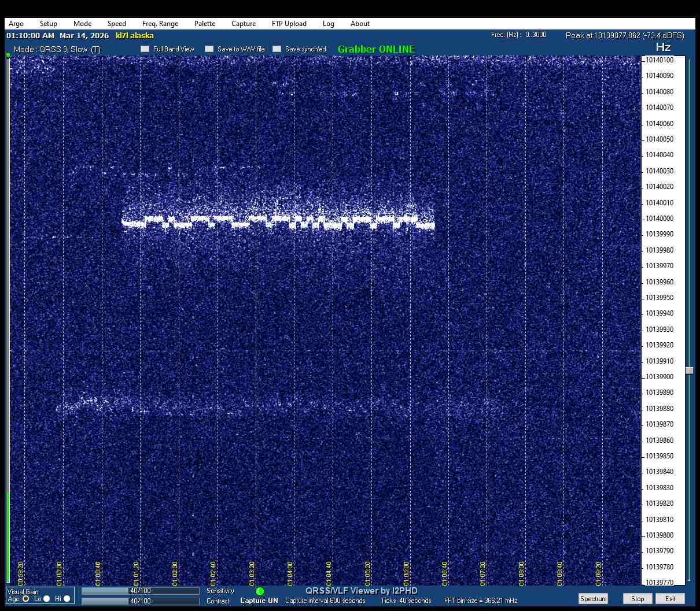Click the Stop button
The width and height of the screenshot is (700, 611).
point(638,599)
